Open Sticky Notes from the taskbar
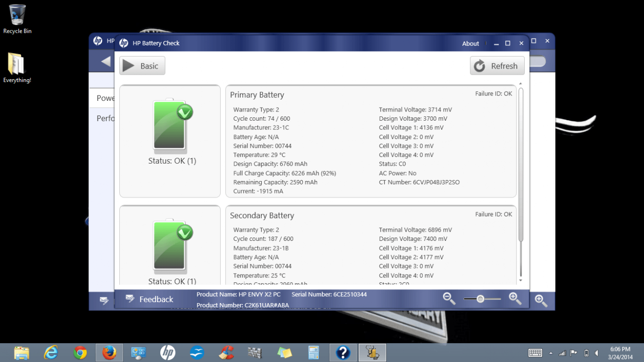644x362 pixels. click(284, 353)
